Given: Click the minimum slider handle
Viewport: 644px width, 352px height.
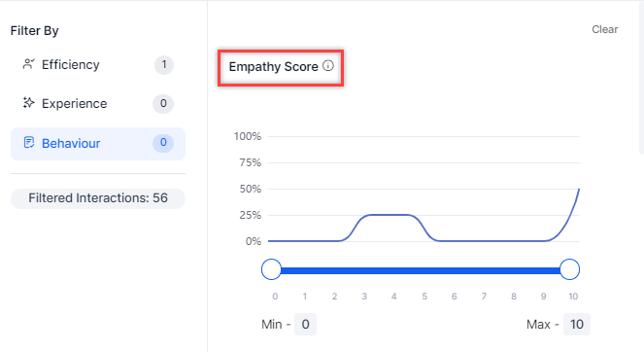Looking at the screenshot, I should click(x=271, y=269).
